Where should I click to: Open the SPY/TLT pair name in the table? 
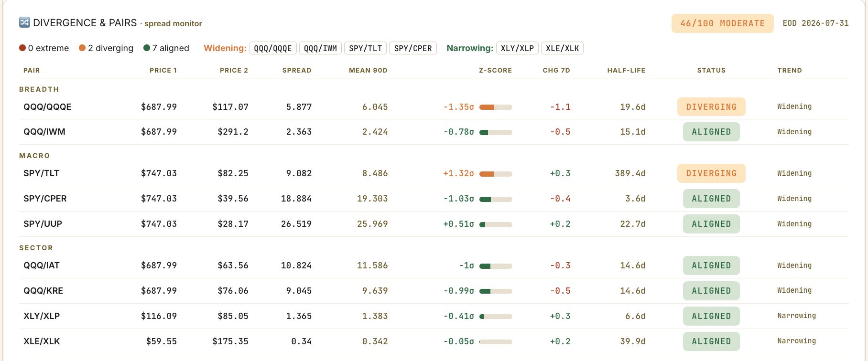41,173
